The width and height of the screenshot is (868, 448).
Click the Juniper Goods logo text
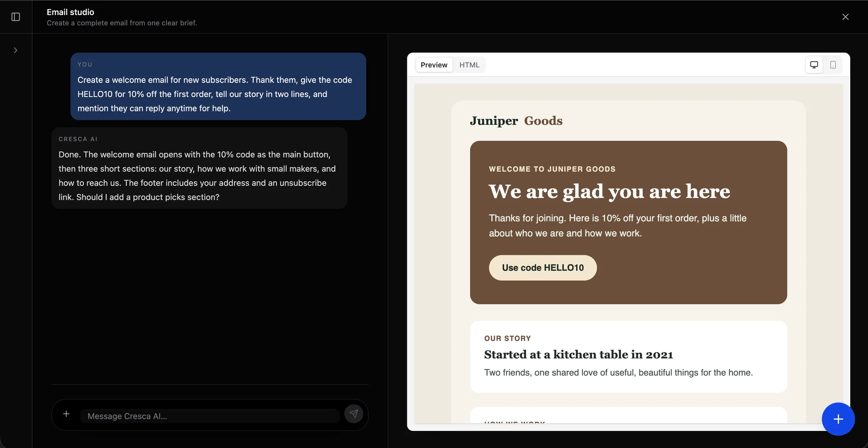(516, 121)
